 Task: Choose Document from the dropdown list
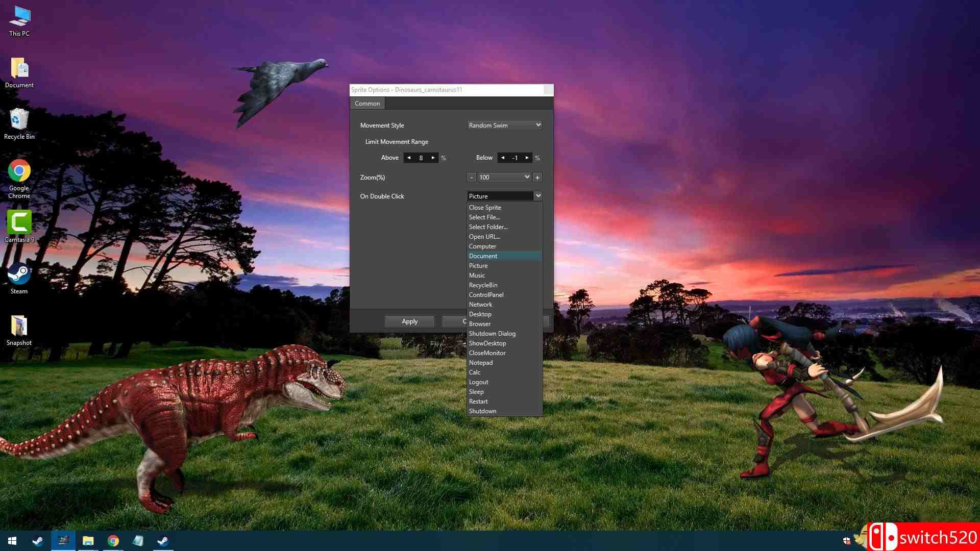click(483, 256)
